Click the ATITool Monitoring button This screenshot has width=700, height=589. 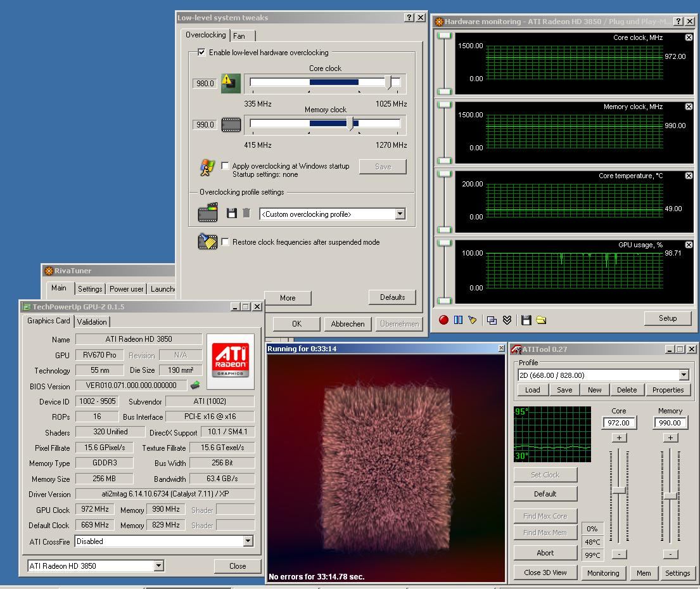pyautogui.click(x=603, y=573)
